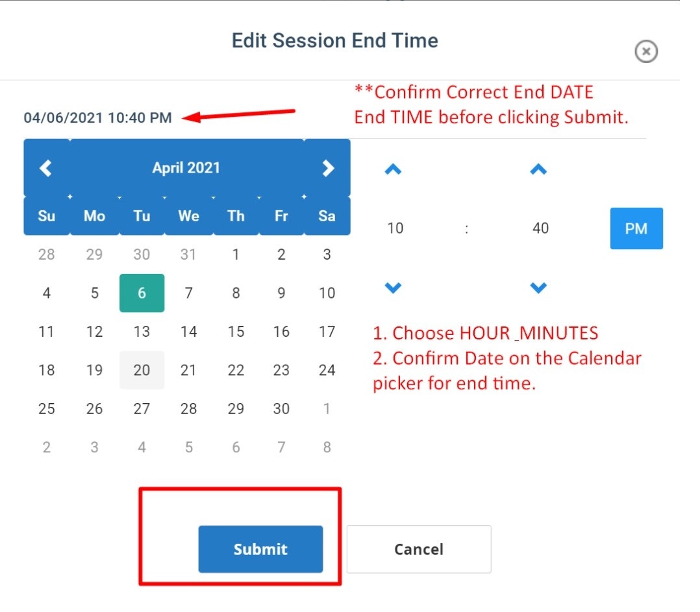Decrease the minutes with down arrow
The height and width of the screenshot is (612, 700).
538,287
